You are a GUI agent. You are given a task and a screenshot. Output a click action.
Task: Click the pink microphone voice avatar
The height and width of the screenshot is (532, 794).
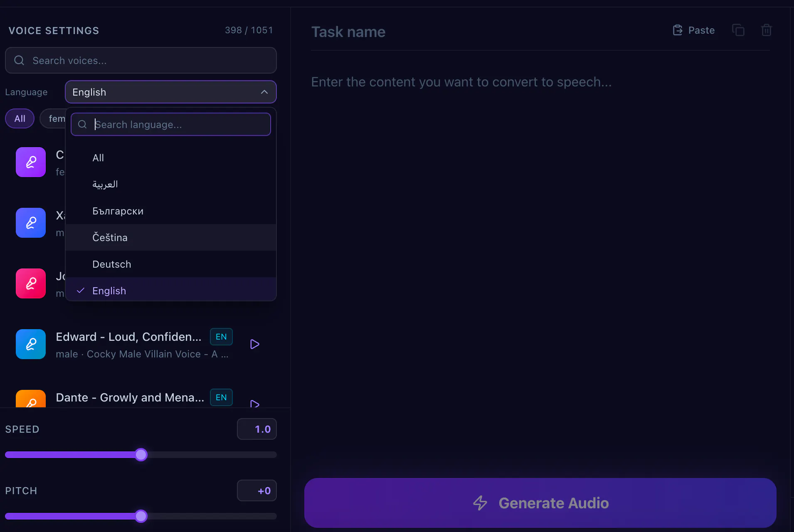point(31,283)
